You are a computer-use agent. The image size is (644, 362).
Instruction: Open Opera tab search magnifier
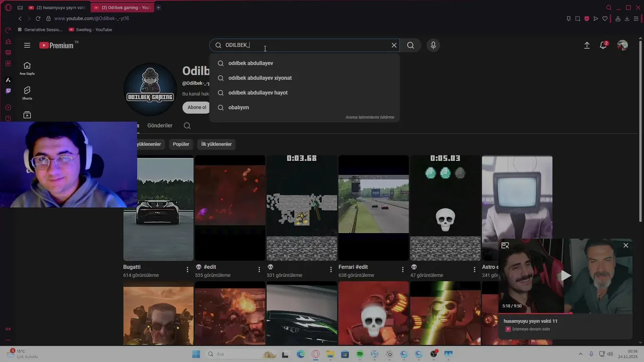[609, 8]
